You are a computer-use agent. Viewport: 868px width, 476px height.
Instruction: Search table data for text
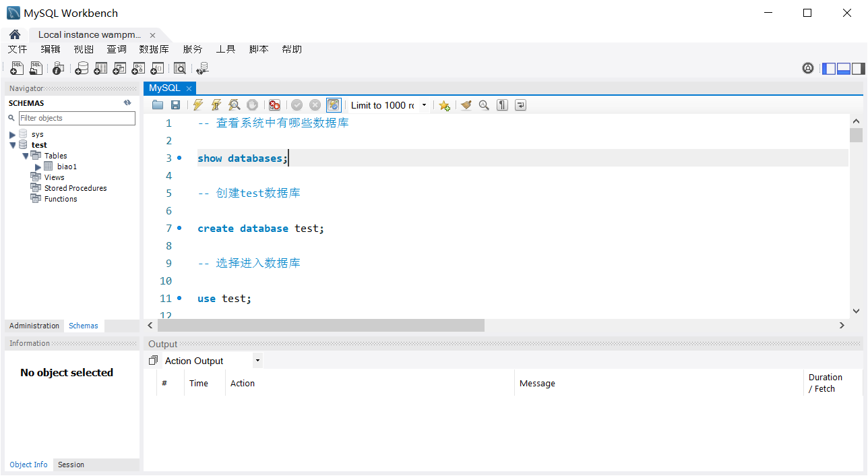point(180,68)
